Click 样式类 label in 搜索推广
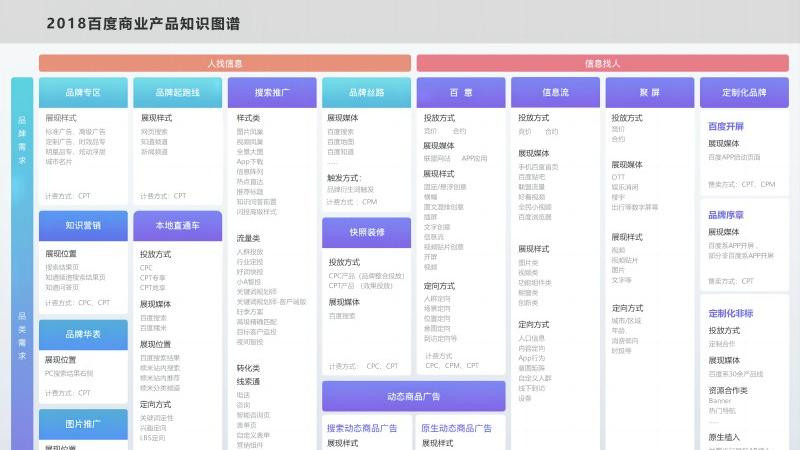This screenshot has height=450, width=800. [x=248, y=118]
